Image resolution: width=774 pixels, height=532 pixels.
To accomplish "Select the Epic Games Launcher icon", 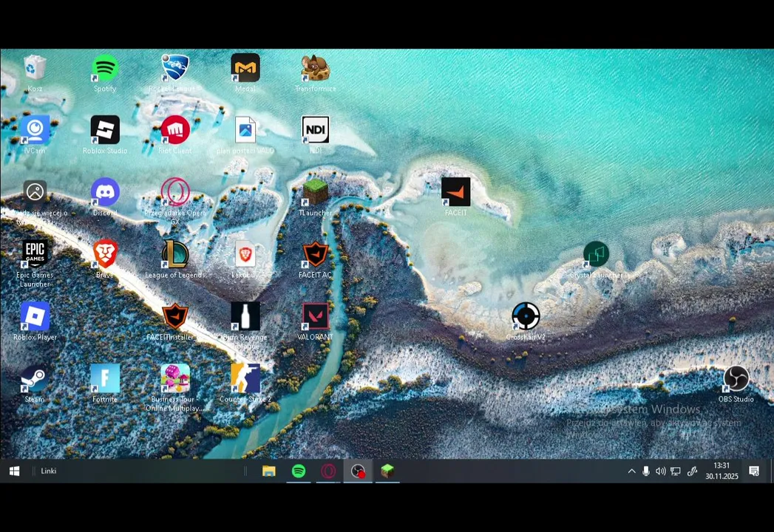I will [x=35, y=254].
